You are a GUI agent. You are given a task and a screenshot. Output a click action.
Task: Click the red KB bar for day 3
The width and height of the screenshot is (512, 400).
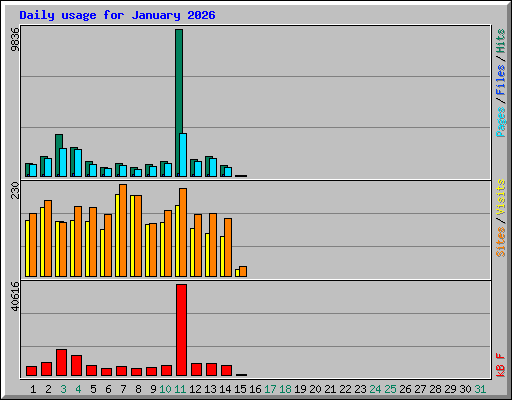(x=61, y=363)
